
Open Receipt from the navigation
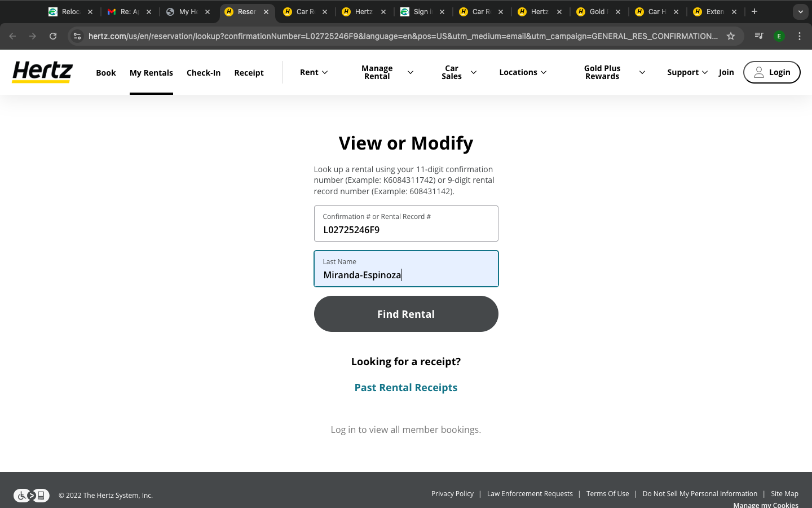tap(249, 73)
